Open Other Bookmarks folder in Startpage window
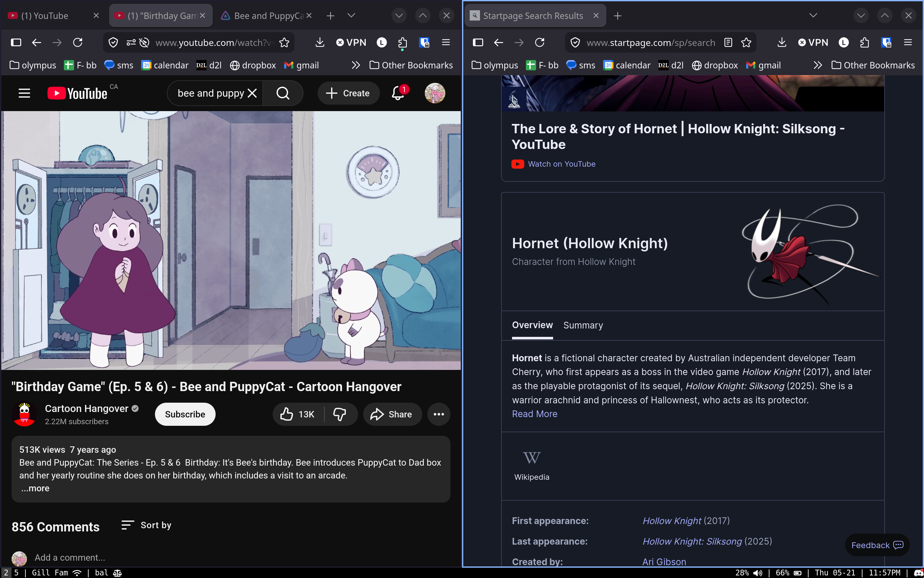Screen dimensions: 924x578 873,66
